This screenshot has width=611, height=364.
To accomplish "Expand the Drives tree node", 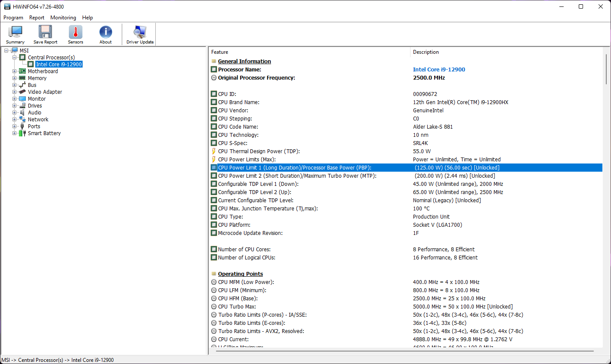I will pyautogui.click(x=15, y=106).
